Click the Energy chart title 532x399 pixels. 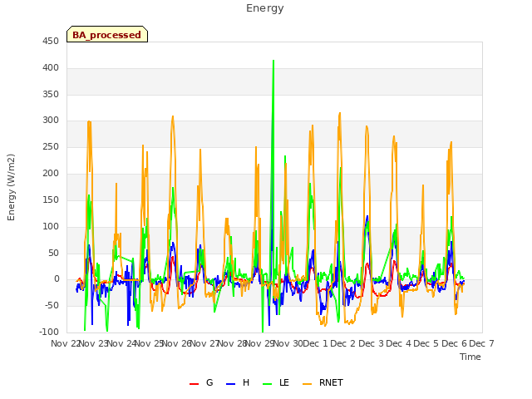(265, 8)
